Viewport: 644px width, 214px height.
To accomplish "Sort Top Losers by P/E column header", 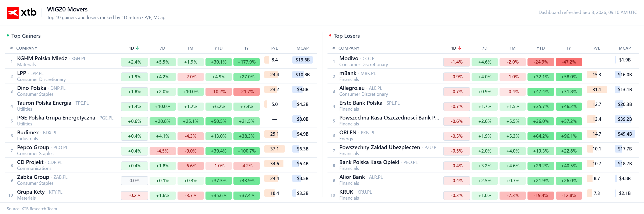I will 597,48.
